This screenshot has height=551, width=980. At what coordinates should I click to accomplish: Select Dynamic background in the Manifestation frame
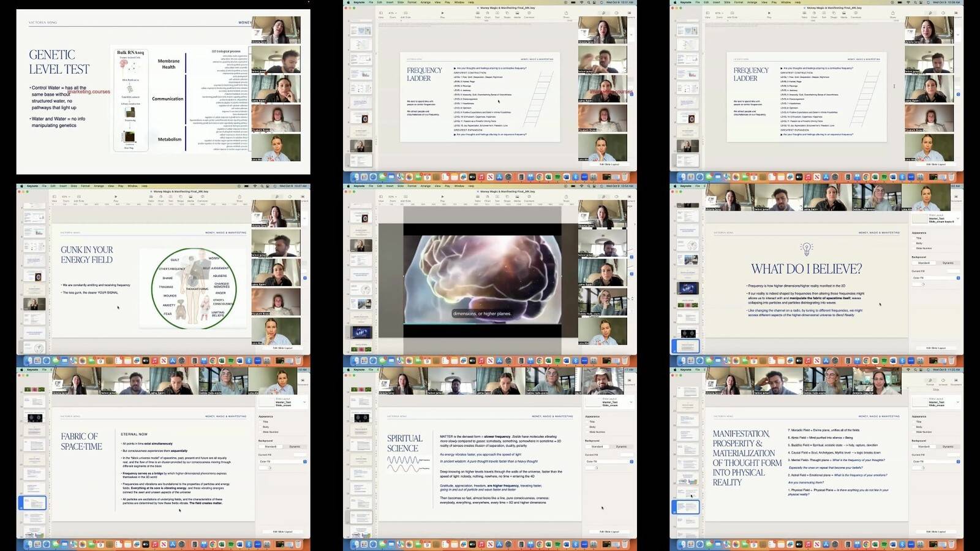[948, 446]
